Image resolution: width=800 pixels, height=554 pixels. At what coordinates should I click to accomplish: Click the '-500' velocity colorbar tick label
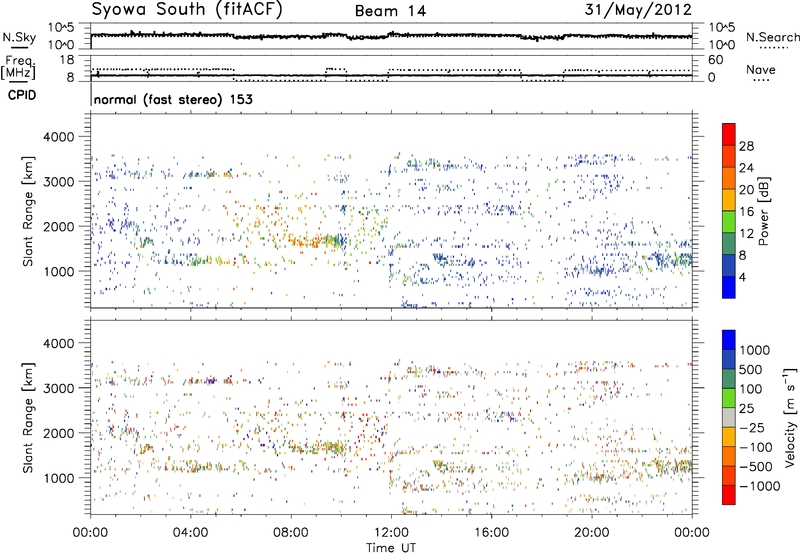756,467
